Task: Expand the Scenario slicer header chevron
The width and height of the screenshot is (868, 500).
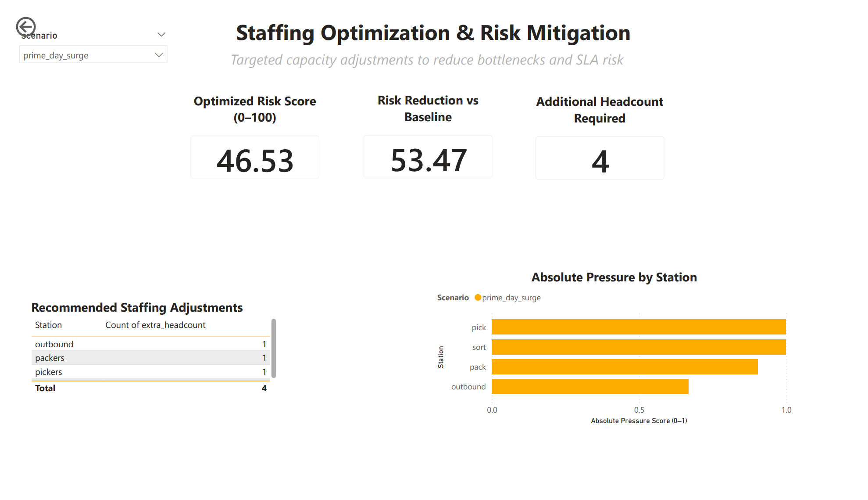Action: 161,35
